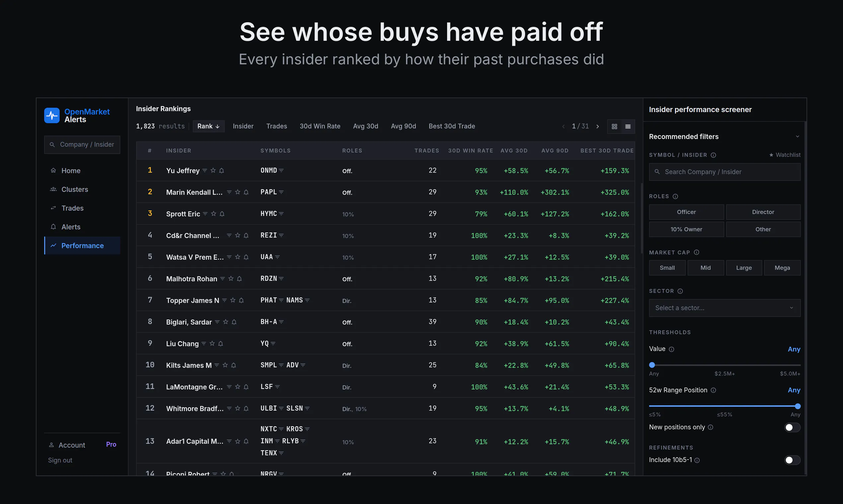This screenshot has width=843, height=504.
Task: Click the 52w Range Position slider handle
Action: (798, 406)
